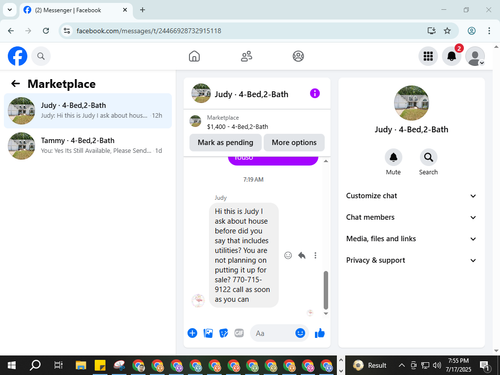Choose a GIF from the composer

click(239, 333)
